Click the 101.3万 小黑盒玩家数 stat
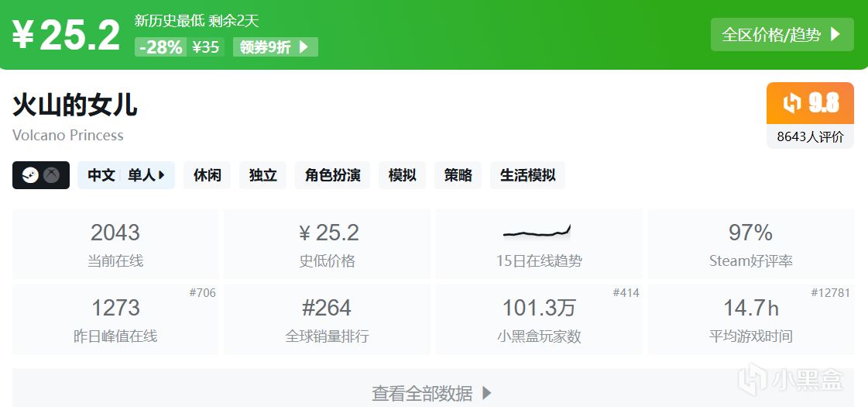Image resolution: width=868 pixels, height=407 pixels. click(x=539, y=319)
